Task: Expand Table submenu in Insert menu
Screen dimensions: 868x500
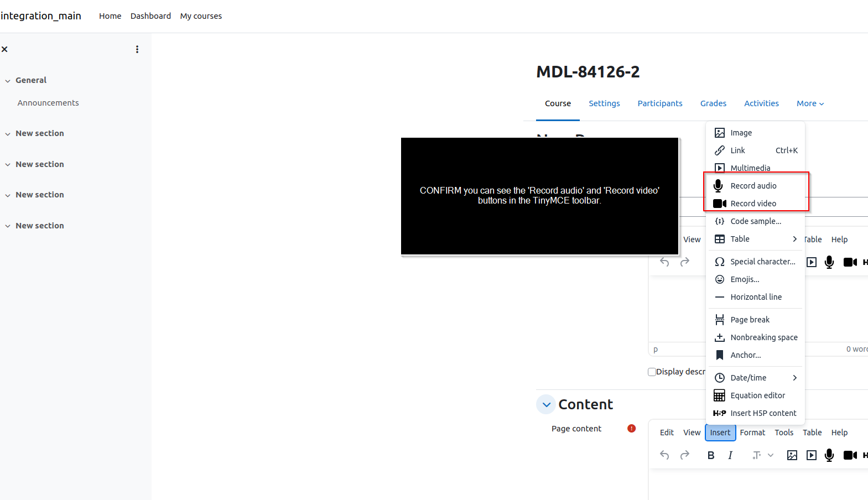Action: (756, 239)
